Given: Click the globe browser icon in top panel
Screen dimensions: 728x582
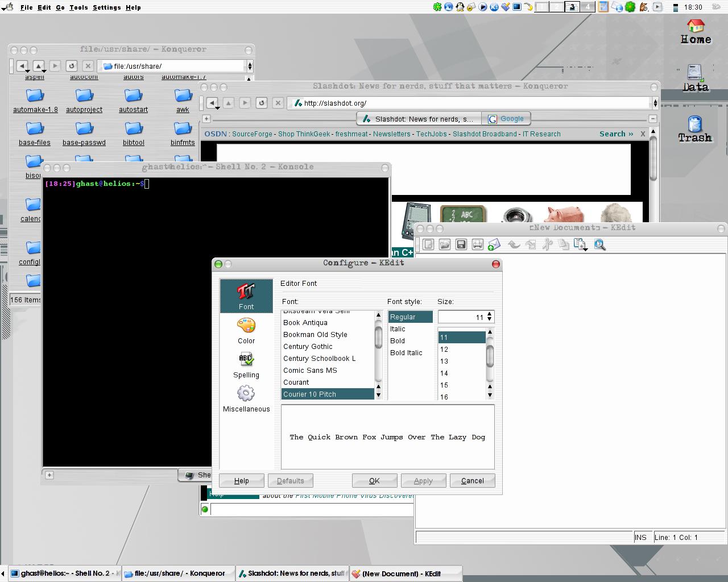Looking at the screenshot, I should 449,7.
